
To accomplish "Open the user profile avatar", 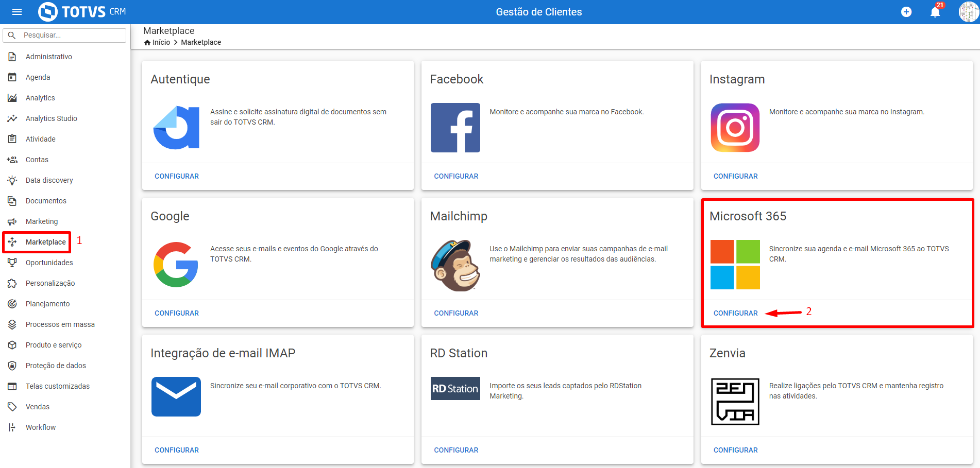I will point(968,12).
